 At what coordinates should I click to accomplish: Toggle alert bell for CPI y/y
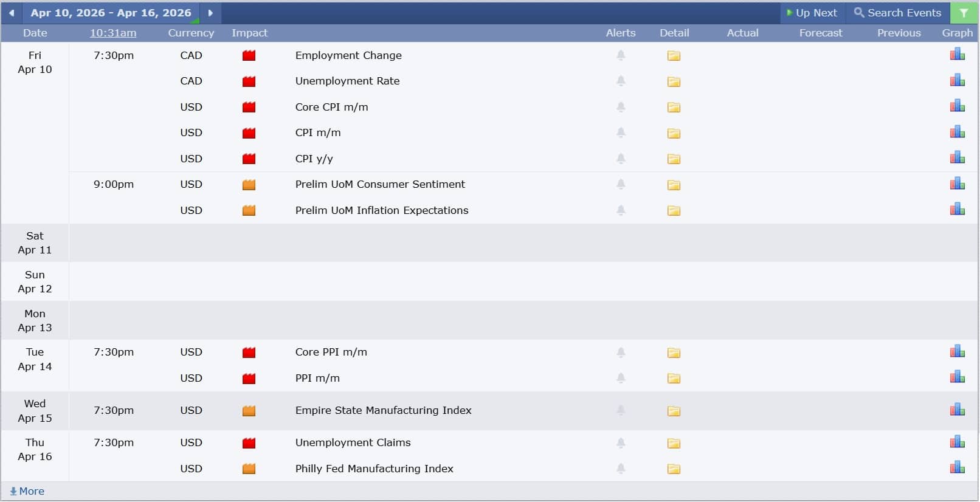click(621, 159)
